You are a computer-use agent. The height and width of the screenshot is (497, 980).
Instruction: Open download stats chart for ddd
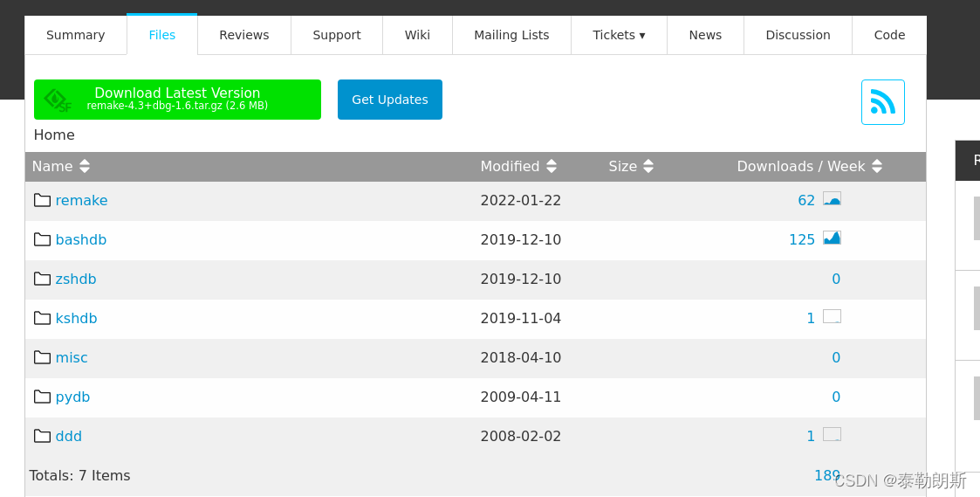(832, 434)
